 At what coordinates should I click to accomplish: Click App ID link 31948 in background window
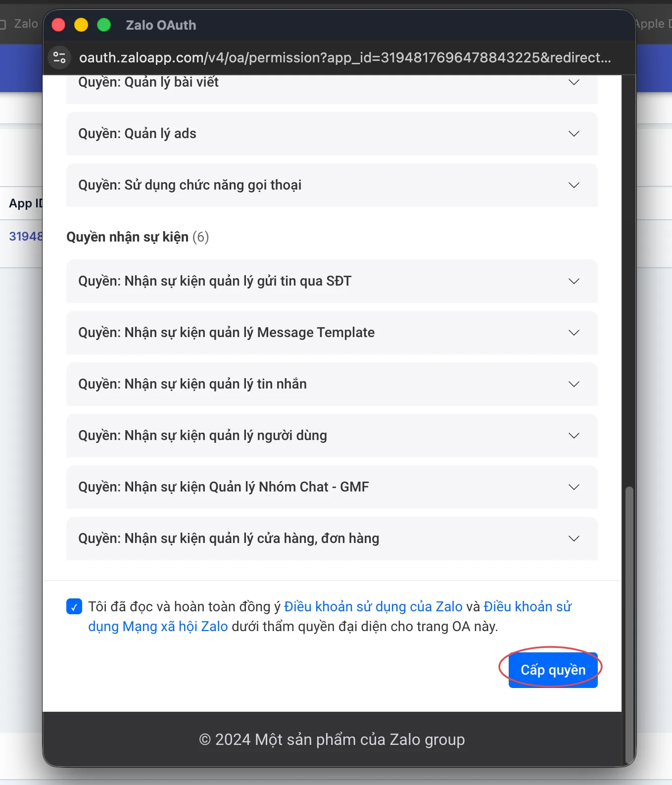point(26,237)
